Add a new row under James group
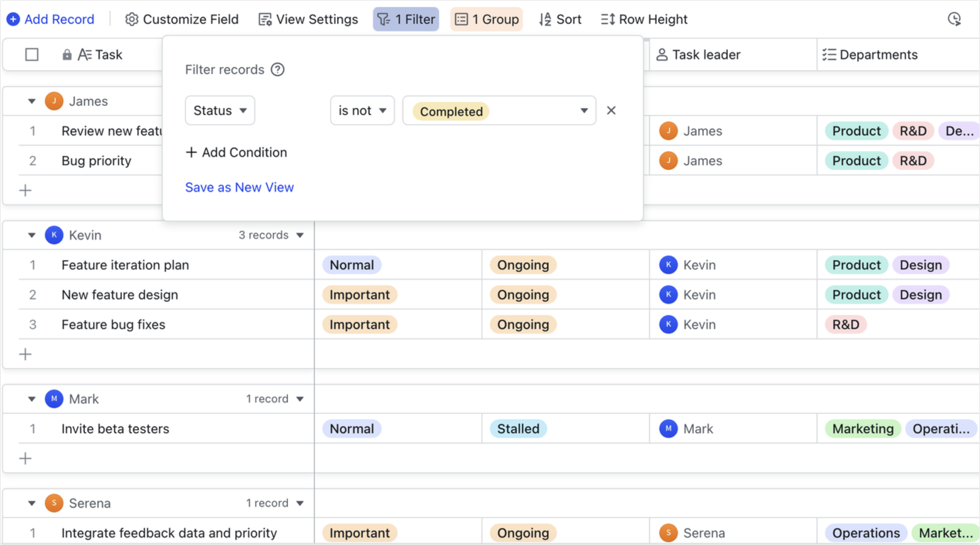Image resolution: width=980 pixels, height=545 pixels. coord(25,190)
